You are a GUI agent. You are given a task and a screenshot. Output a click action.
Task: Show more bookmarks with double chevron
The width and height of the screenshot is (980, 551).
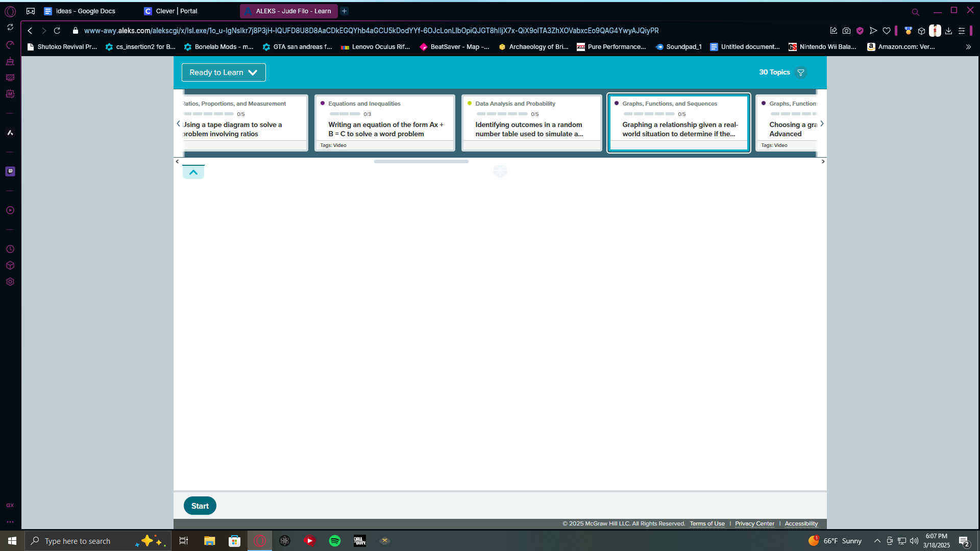coord(968,47)
